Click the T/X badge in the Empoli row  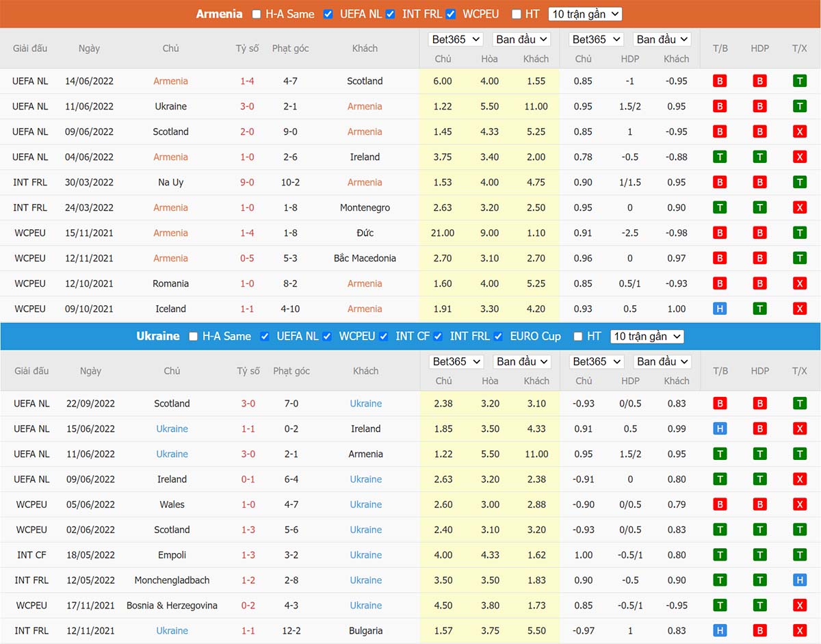799,555
